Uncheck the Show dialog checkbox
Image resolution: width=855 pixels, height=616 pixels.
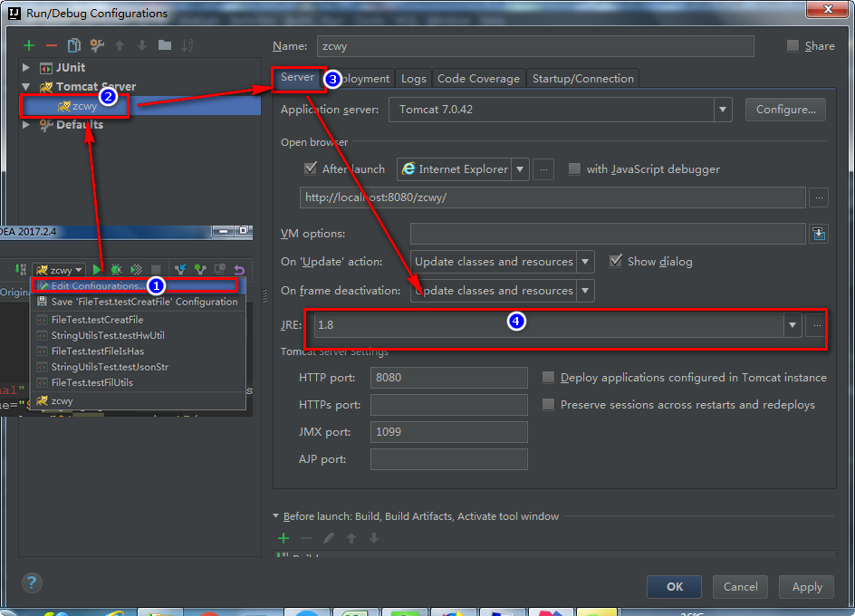pyautogui.click(x=616, y=261)
